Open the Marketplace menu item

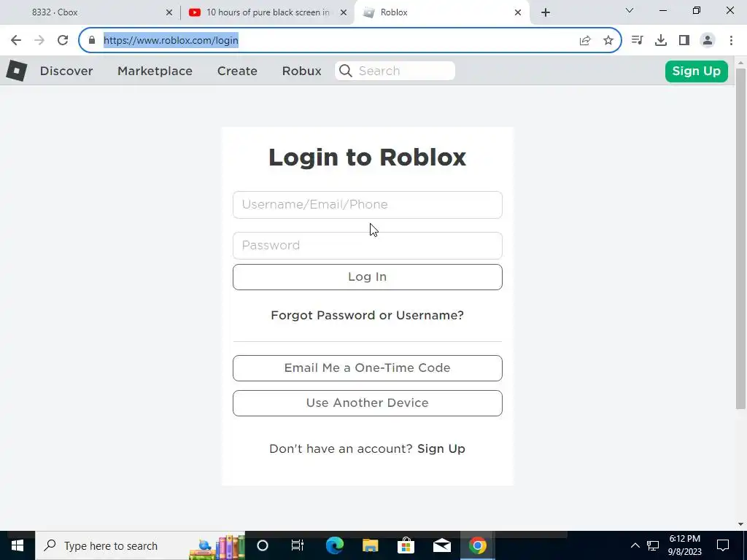(x=155, y=71)
